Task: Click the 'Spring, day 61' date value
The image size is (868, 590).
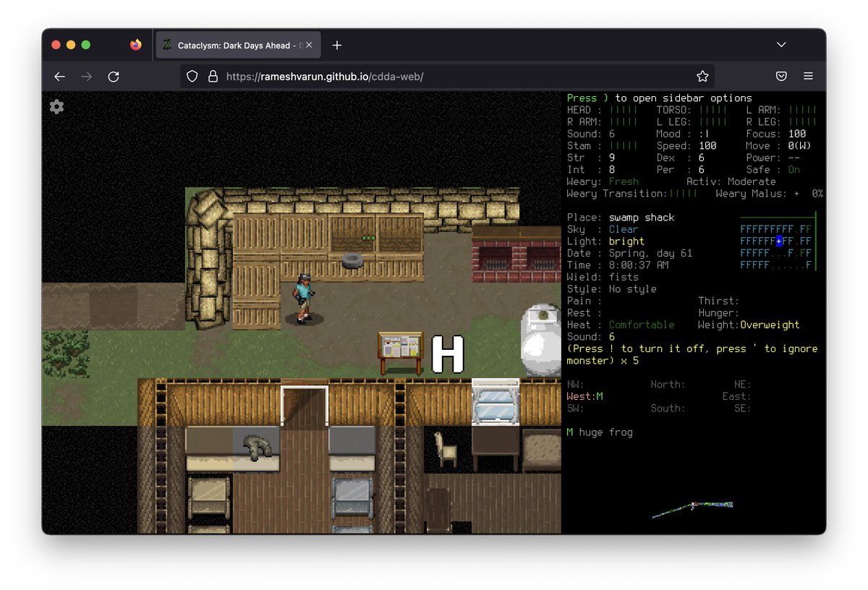Action: coord(651,253)
